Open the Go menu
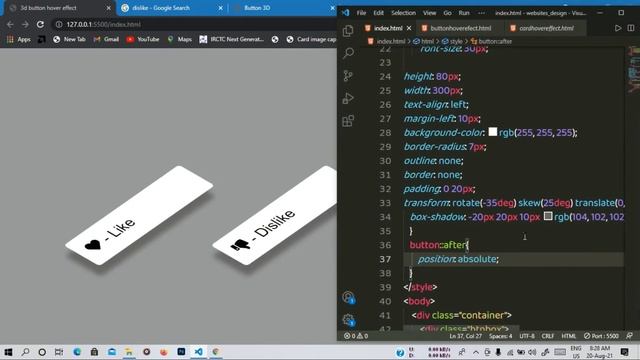The image size is (640, 360). 447,13
